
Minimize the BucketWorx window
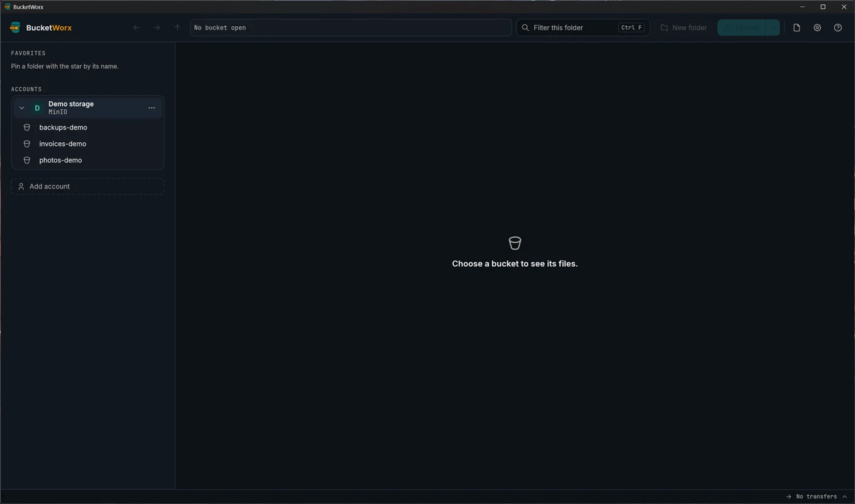click(x=802, y=7)
